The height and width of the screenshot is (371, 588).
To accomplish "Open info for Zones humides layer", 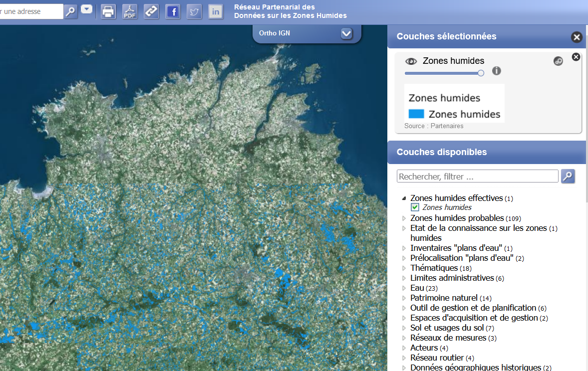I will click(x=496, y=71).
